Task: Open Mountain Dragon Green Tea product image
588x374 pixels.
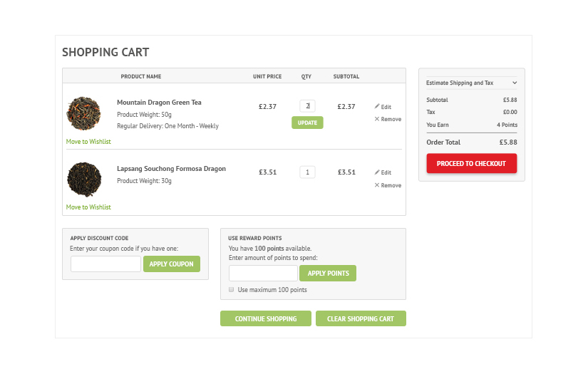Action: 84,113
